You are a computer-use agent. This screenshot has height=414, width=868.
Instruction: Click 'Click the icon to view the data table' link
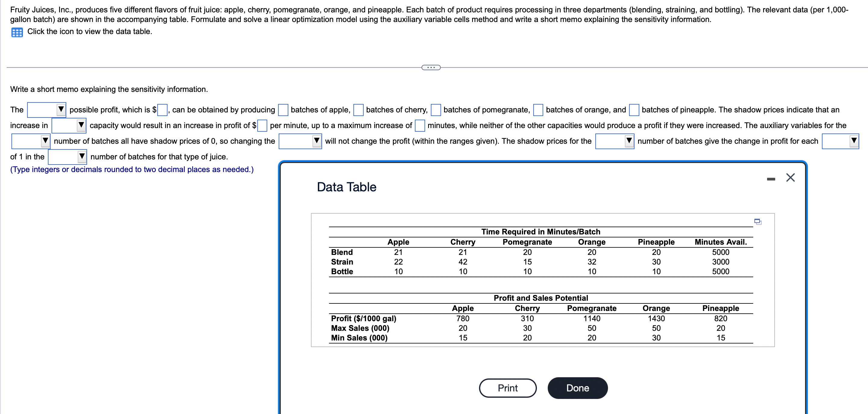(x=89, y=32)
